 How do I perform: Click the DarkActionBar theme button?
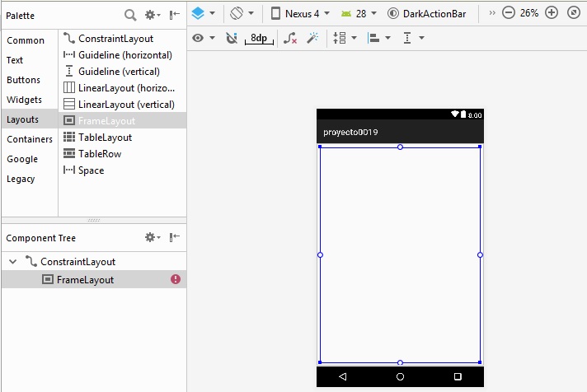tap(426, 13)
